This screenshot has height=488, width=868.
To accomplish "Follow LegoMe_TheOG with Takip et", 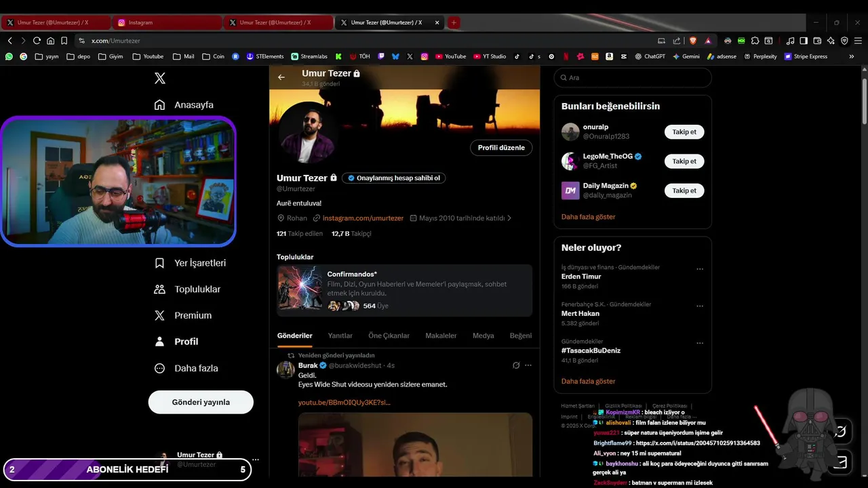I will coord(684,161).
